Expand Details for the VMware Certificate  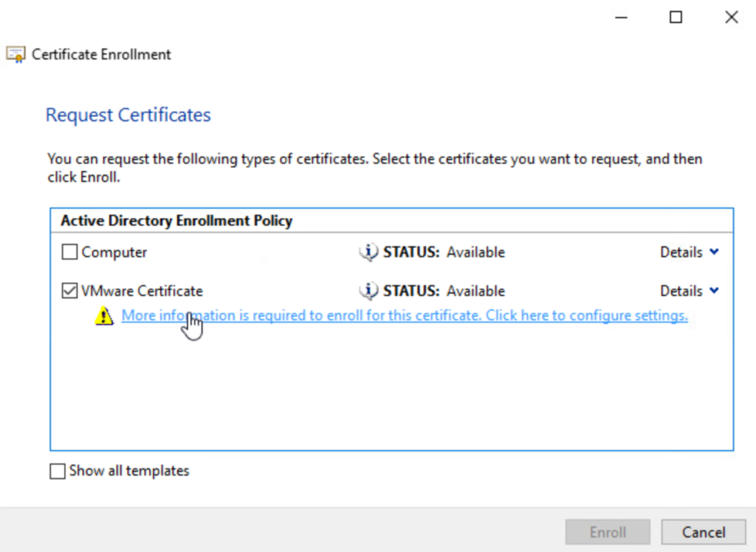(x=689, y=291)
